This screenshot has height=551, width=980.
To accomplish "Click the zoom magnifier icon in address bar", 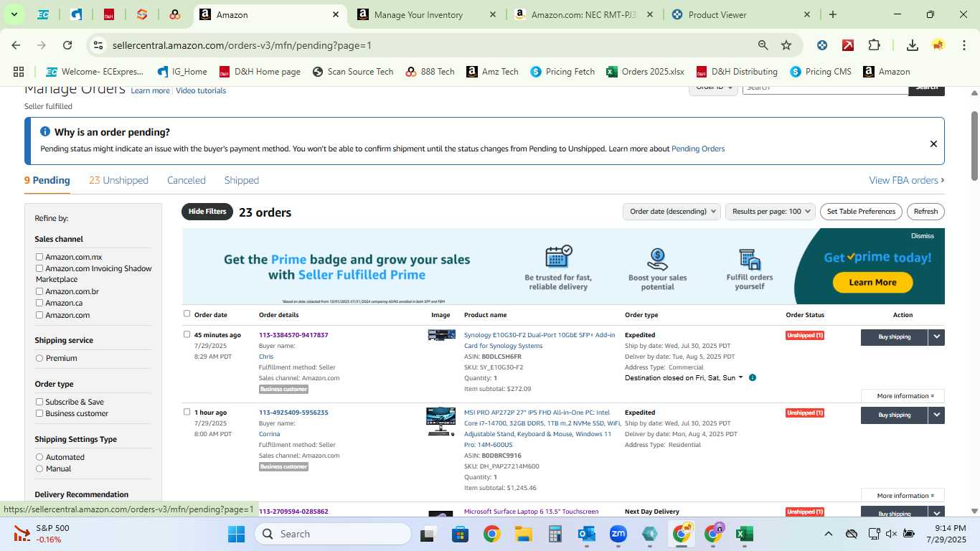I will point(763,45).
